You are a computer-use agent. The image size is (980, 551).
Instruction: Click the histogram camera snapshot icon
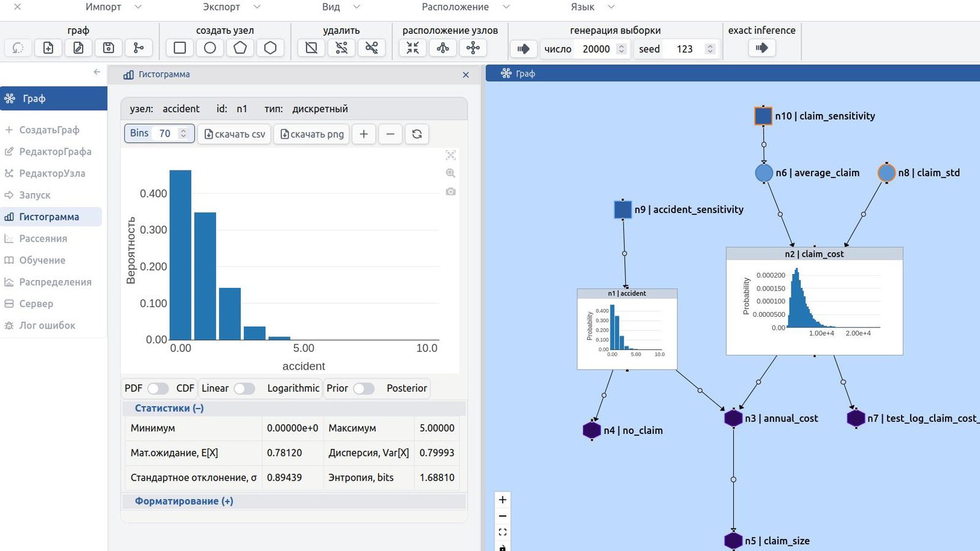451,191
